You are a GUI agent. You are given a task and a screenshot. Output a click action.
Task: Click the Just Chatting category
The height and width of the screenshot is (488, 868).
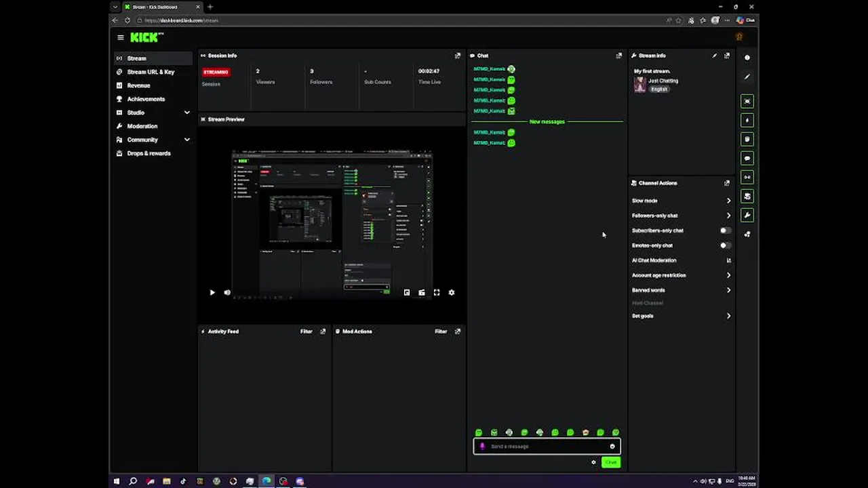[663, 81]
